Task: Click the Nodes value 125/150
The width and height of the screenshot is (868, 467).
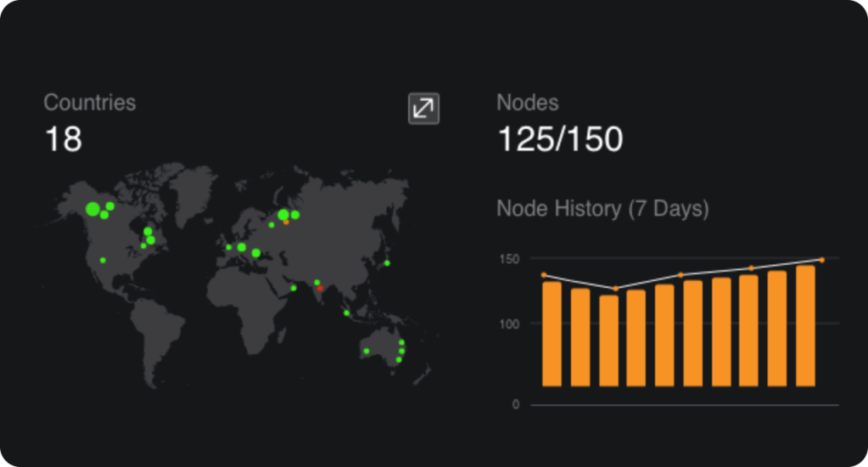Action: 559,139
